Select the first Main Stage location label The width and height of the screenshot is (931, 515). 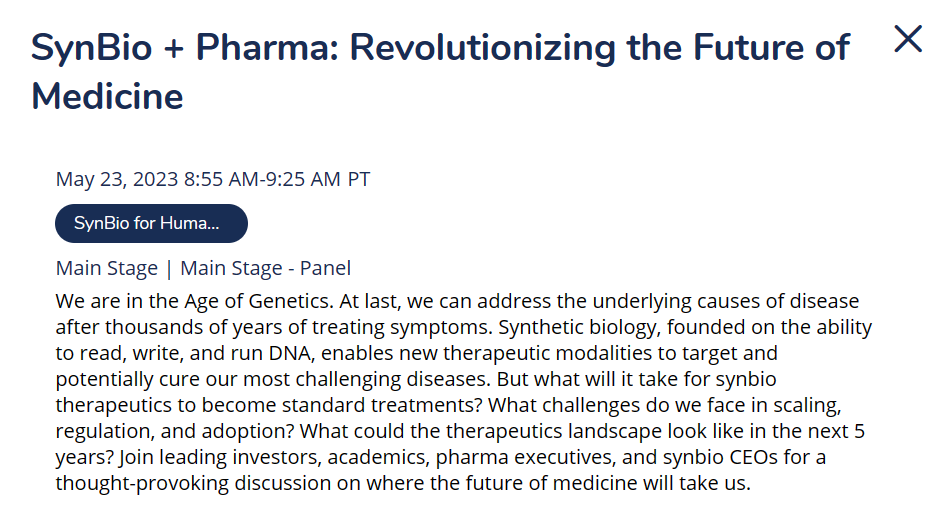[107, 268]
